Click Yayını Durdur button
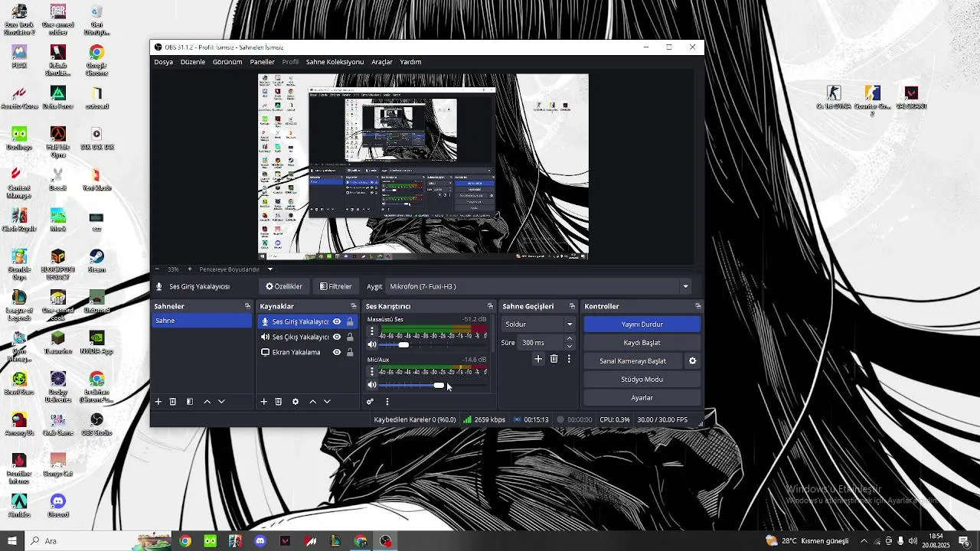 click(642, 324)
